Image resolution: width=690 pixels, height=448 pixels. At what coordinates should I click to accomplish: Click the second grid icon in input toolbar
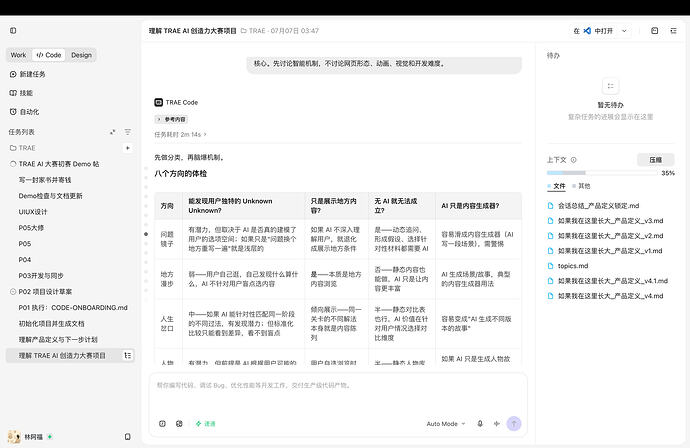tap(179, 423)
